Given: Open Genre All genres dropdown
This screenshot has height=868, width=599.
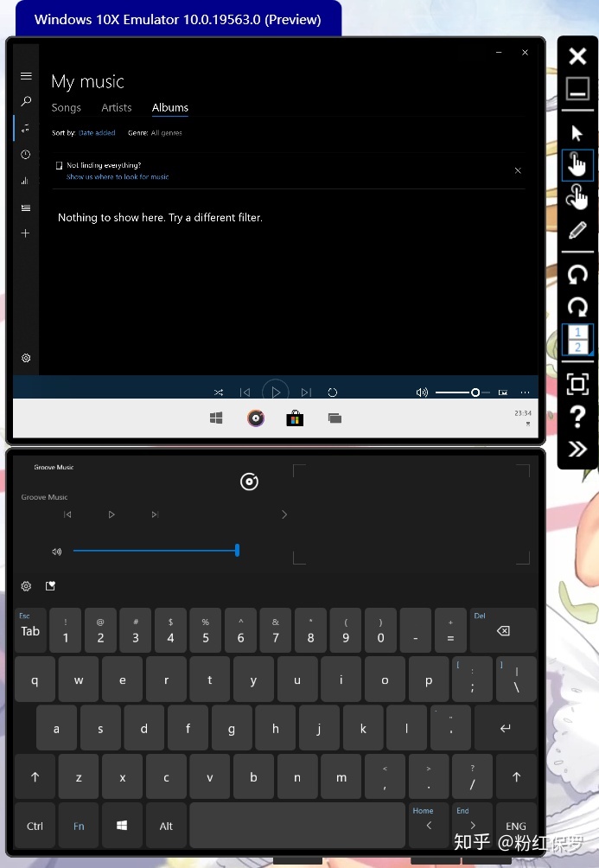Looking at the screenshot, I should pyautogui.click(x=166, y=133).
